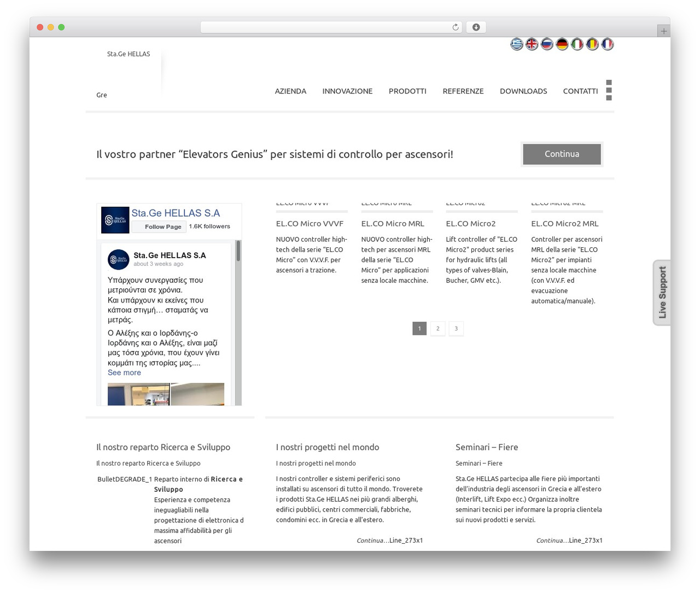Image resolution: width=700 pixels, height=593 pixels.
Task: Open the three-square side menu icon
Action: click(609, 90)
